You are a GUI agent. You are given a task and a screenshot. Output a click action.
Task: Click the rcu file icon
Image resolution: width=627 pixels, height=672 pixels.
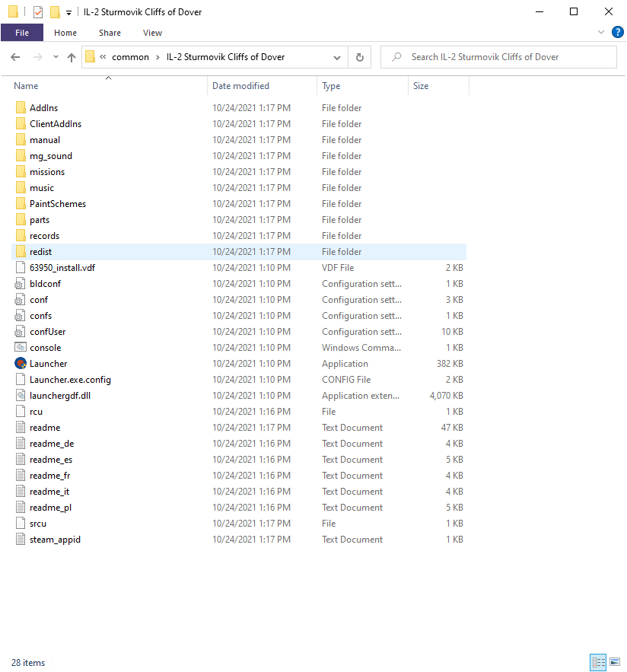(21, 412)
